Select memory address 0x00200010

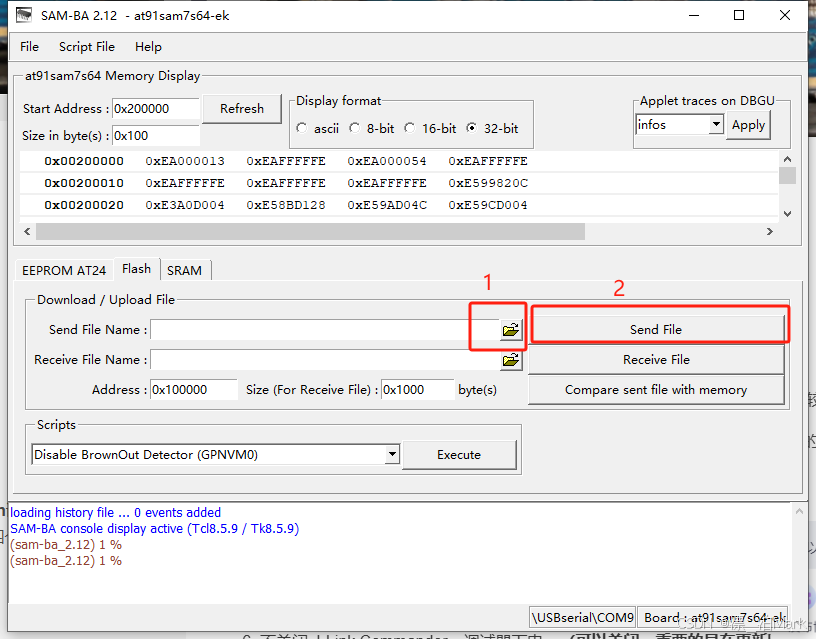(x=84, y=183)
